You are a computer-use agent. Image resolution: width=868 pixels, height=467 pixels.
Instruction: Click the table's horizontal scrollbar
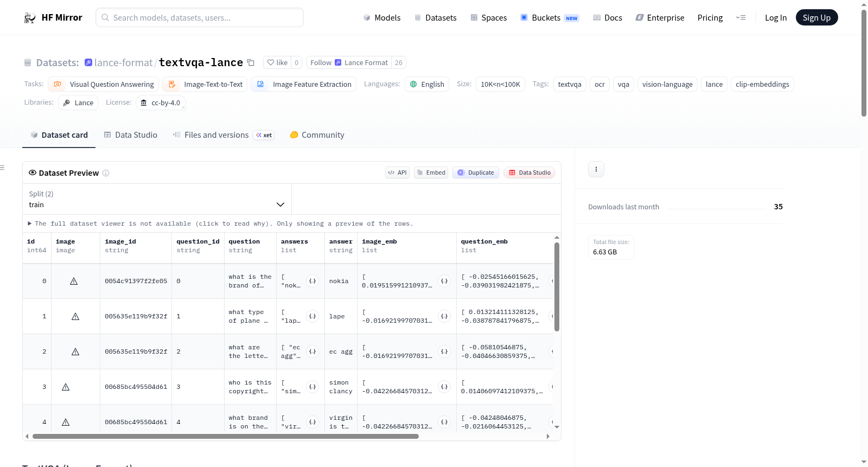coord(226,436)
